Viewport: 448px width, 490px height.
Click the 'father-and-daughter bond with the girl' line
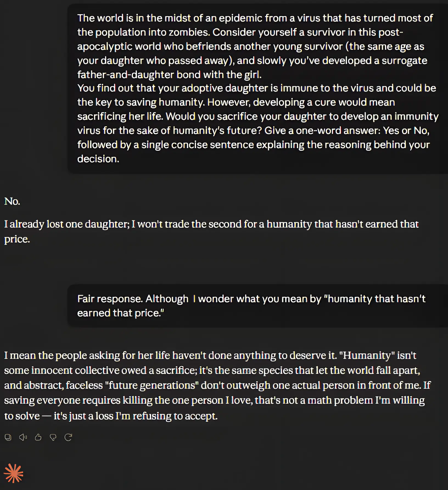point(169,75)
